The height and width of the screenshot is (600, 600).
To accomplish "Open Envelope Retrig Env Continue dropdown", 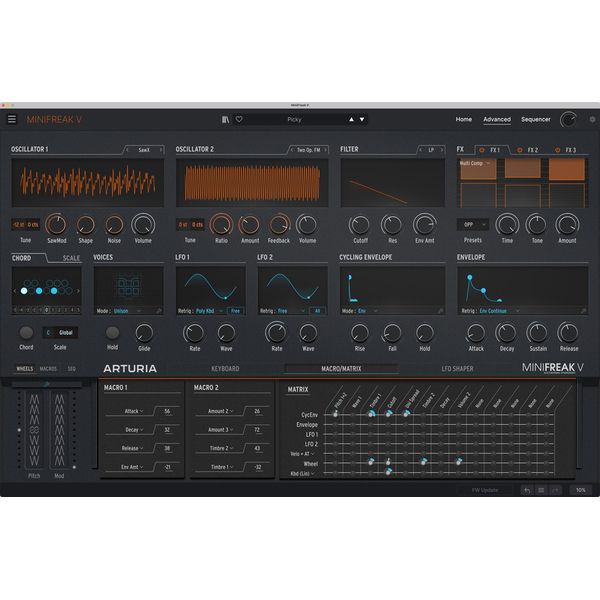I will point(499,311).
